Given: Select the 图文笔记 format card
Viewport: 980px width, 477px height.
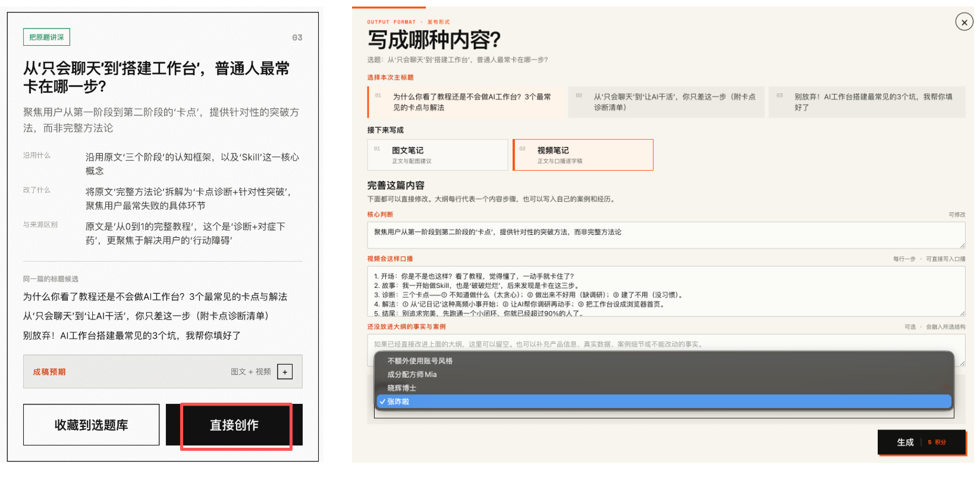Looking at the screenshot, I should (438, 155).
